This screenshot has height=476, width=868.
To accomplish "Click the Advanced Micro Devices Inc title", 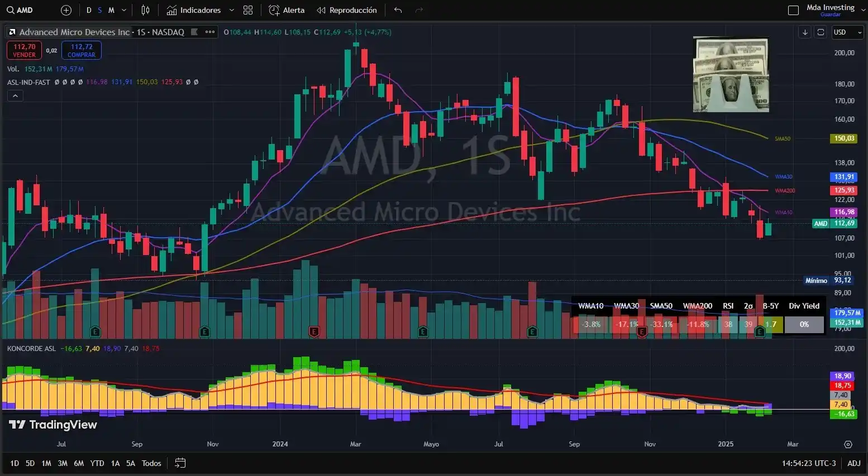I will click(74, 32).
